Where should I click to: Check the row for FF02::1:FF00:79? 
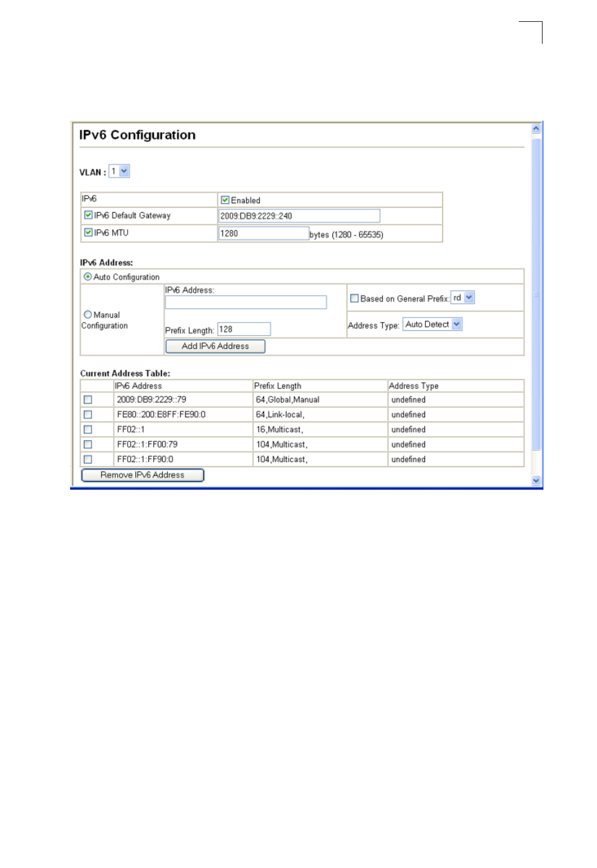(x=88, y=445)
